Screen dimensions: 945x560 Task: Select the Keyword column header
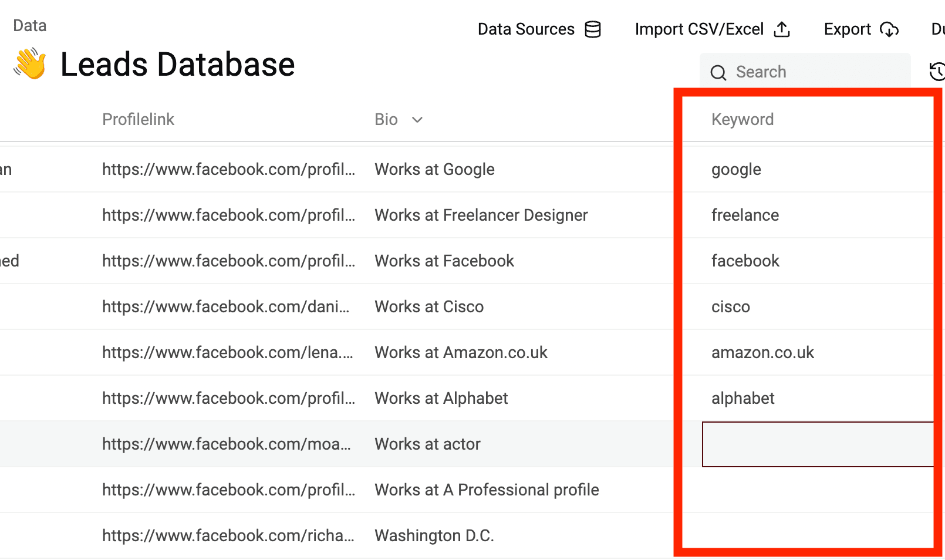click(x=743, y=120)
